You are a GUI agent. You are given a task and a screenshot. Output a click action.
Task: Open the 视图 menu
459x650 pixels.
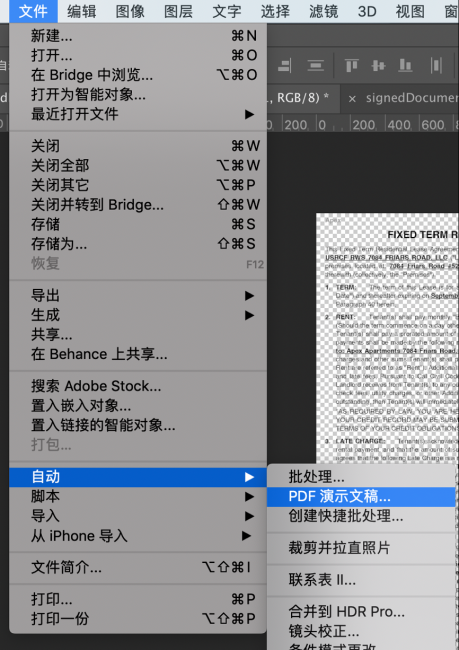(410, 11)
